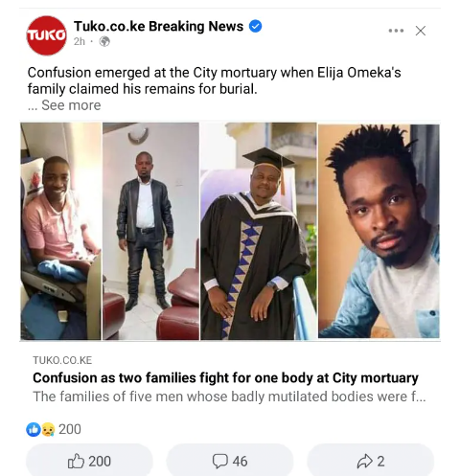
Task: View the photo of man in pink shirt
Action: pos(60,231)
